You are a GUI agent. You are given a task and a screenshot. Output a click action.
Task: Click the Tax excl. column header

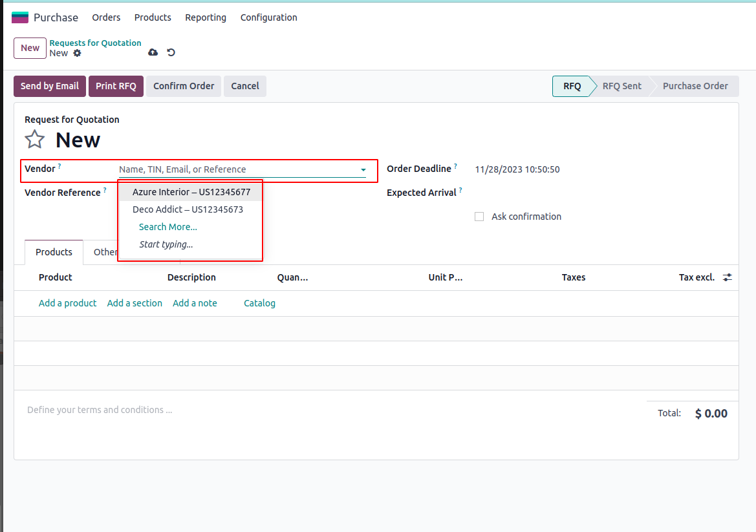tap(697, 277)
